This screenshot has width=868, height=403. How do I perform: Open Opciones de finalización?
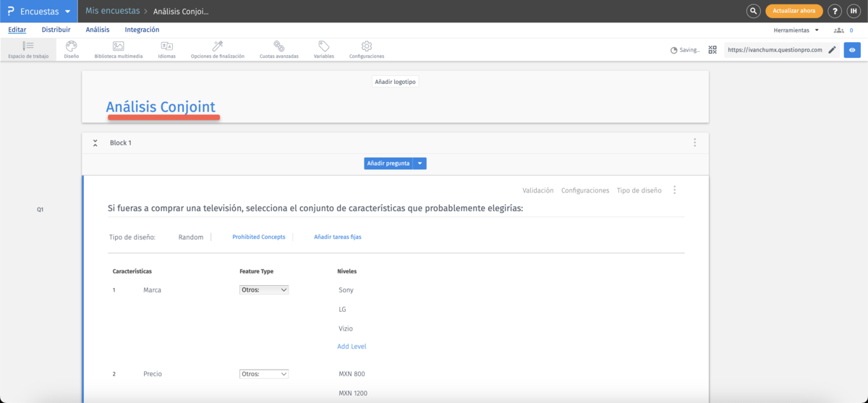coord(217,49)
